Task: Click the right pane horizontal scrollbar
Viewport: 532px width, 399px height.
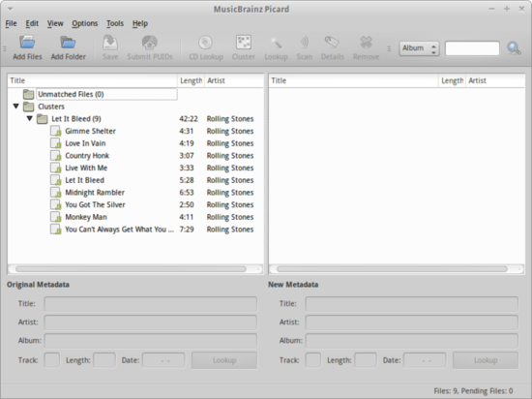Action: 392,269
